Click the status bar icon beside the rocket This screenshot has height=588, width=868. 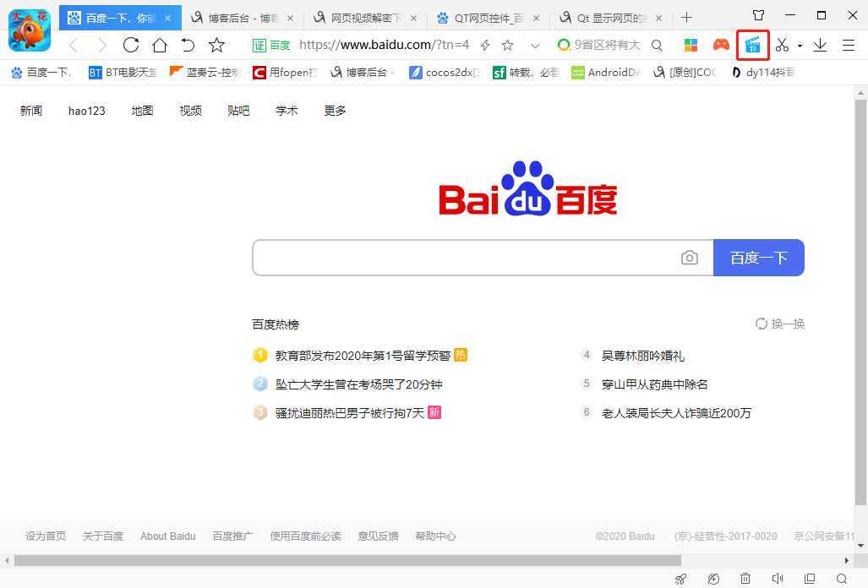click(x=713, y=579)
